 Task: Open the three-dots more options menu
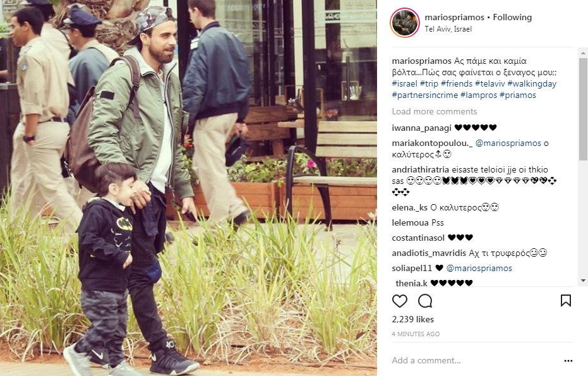568,361
